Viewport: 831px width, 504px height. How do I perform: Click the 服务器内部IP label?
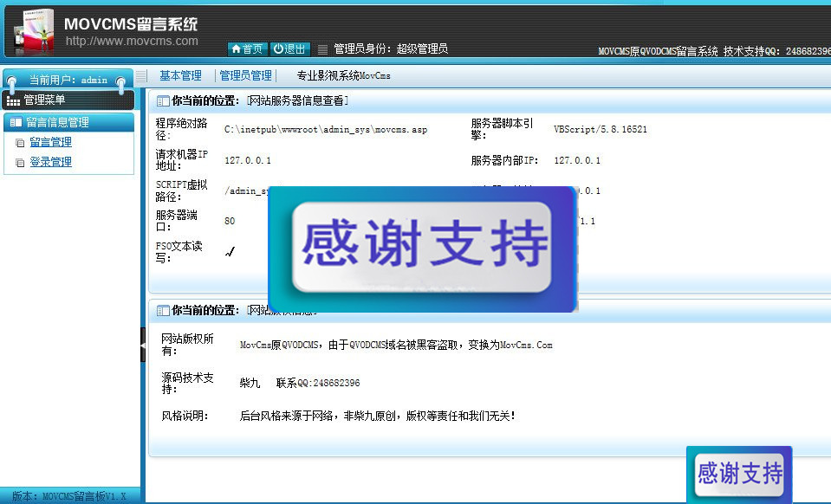tap(504, 160)
